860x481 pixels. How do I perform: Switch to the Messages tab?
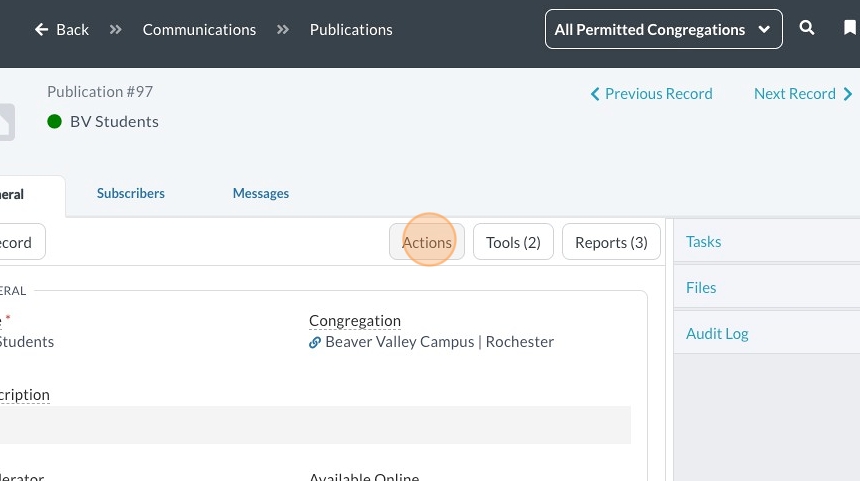pyautogui.click(x=261, y=193)
